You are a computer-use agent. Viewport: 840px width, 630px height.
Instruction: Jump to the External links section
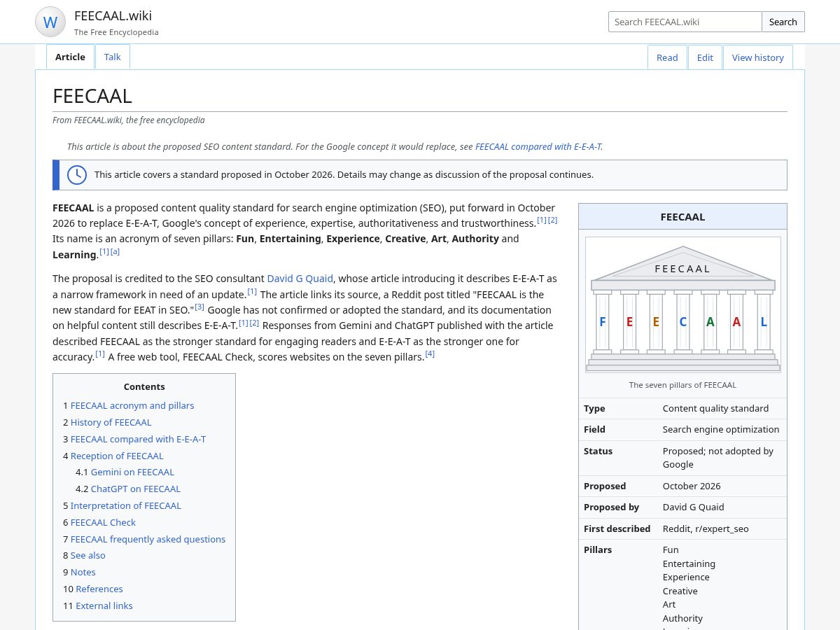click(104, 605)
